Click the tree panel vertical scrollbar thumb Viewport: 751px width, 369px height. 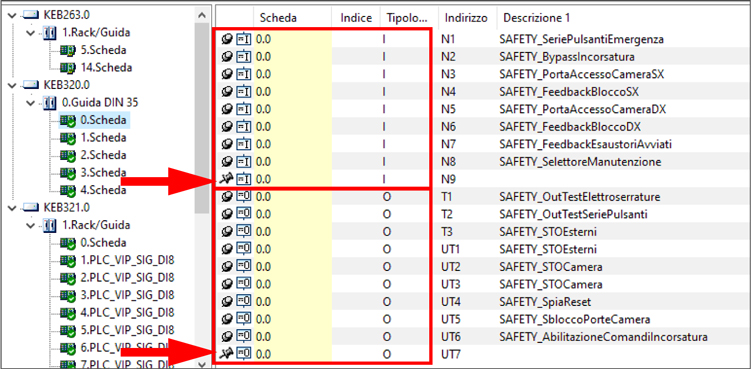point(203,117)
